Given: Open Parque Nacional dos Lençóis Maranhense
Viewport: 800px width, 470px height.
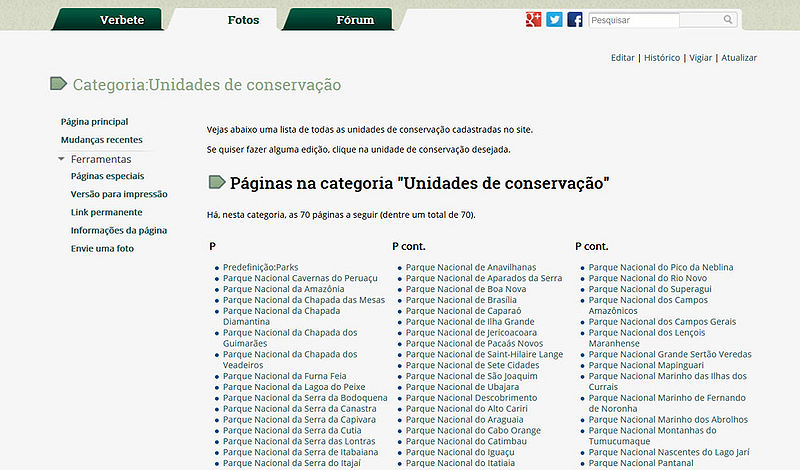Looking at the screenshot, I should pyautogui.click(x=647, y=338).
